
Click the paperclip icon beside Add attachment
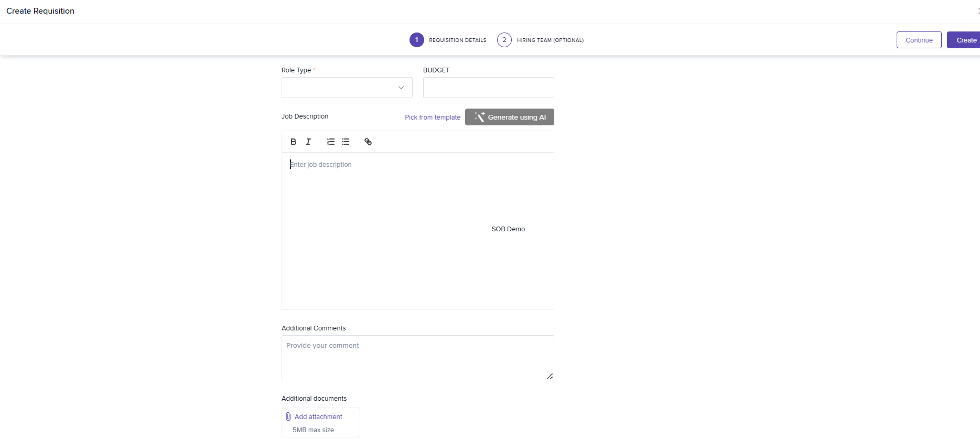pyautogui.click(x=288, y=416)
